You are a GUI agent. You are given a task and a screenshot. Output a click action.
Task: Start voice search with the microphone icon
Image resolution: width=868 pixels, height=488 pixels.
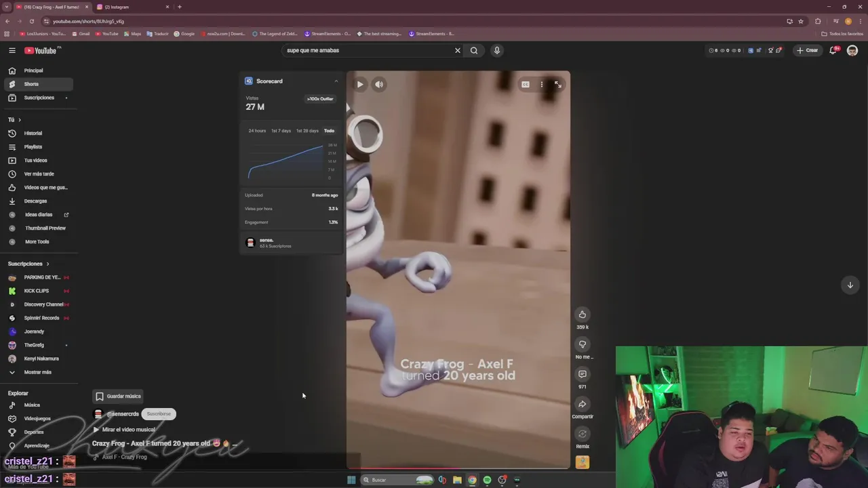pyautogui.click(x=497, y=50)
